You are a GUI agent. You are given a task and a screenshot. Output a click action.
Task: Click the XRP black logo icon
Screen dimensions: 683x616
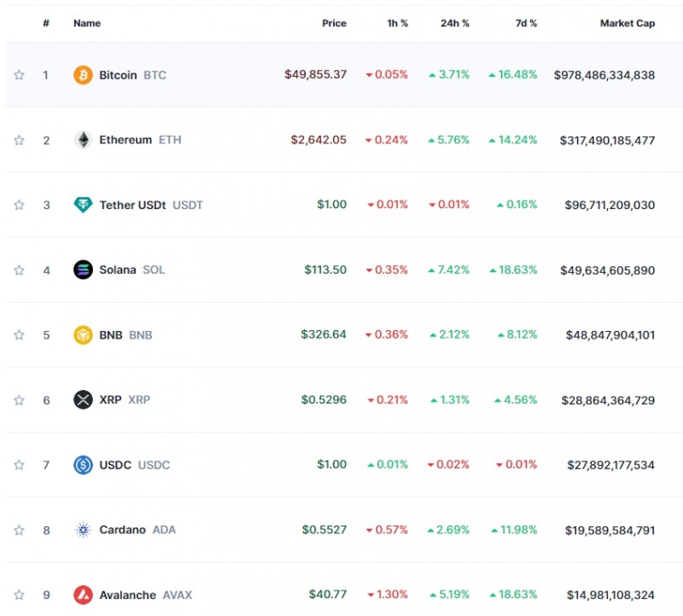point(83,399)
